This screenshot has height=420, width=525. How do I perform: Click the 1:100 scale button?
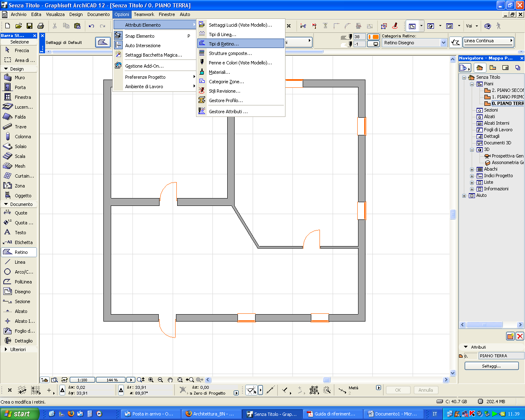point(82,380)
